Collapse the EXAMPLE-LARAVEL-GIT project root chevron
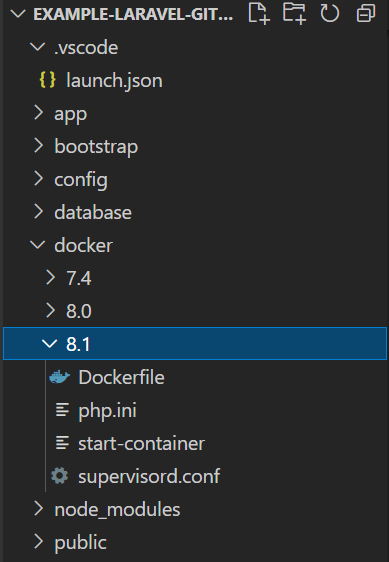Image resolution: width=389 pixels, height=562 pixels. [18, 14]
